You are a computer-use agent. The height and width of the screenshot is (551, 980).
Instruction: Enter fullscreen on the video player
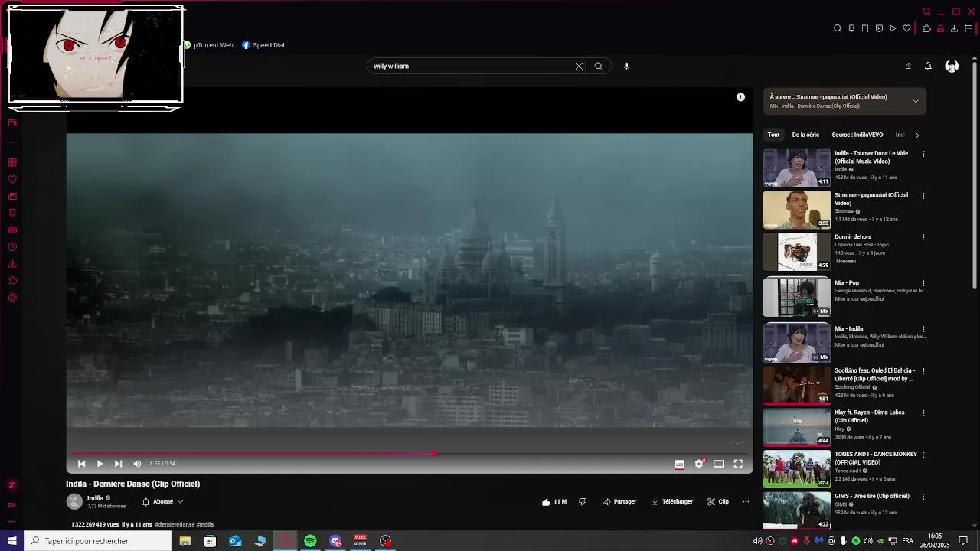tap(738, 464)
